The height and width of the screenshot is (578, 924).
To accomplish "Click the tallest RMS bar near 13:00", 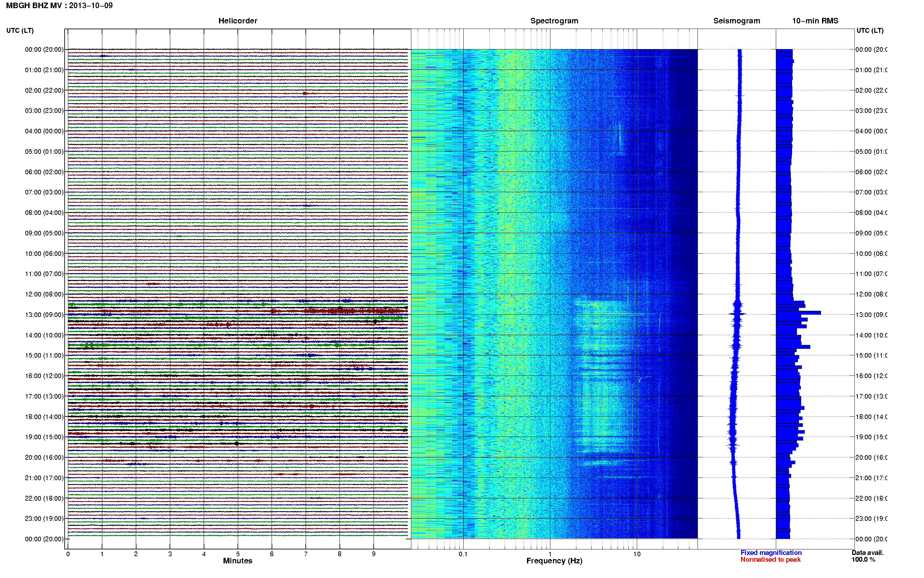I will [798, 313].
